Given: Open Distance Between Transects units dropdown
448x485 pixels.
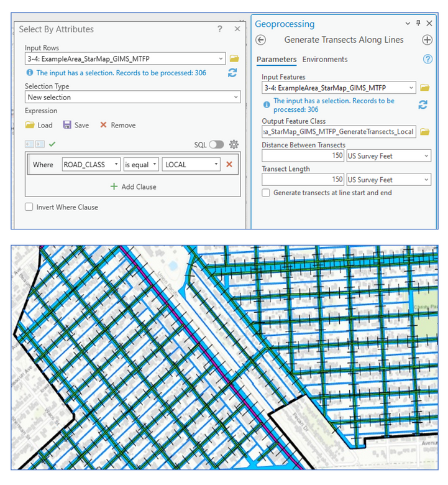Looking at the screenshot, I should 388,155.
